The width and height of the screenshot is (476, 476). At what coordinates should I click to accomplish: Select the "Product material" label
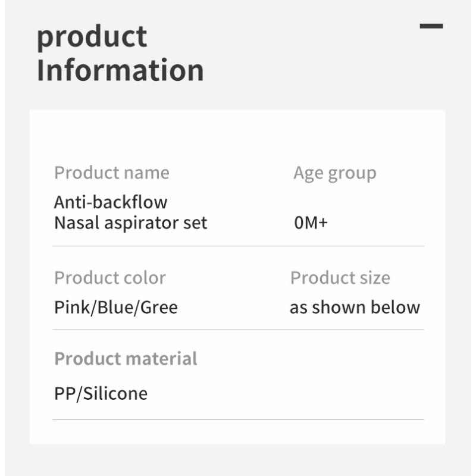[126, 359]
